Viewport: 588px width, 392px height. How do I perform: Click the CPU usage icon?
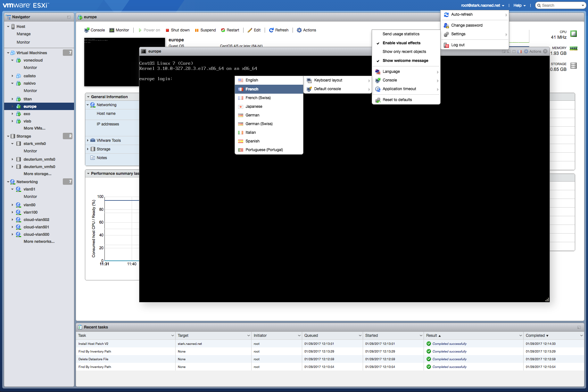[574, 34]
